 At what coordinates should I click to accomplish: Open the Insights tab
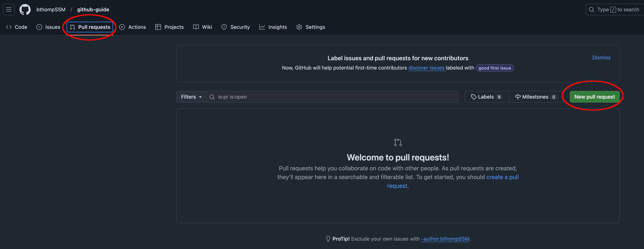tap(273, 27)
